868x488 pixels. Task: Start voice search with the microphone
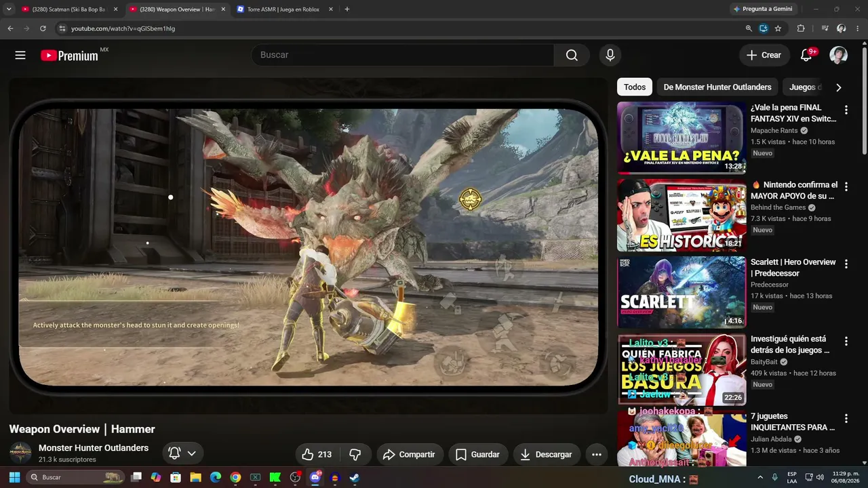pyautogui.click(x=610, y=56)
